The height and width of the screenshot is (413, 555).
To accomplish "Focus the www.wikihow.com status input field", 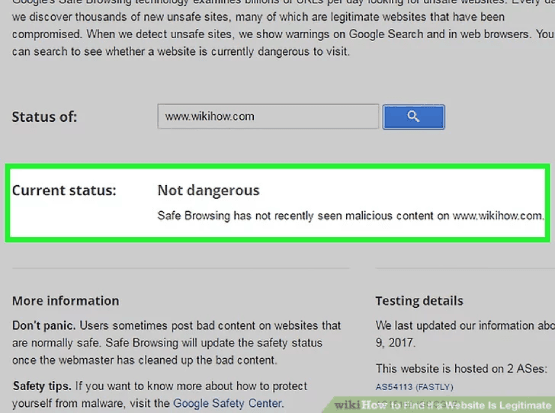I will [x=268, y=116].
